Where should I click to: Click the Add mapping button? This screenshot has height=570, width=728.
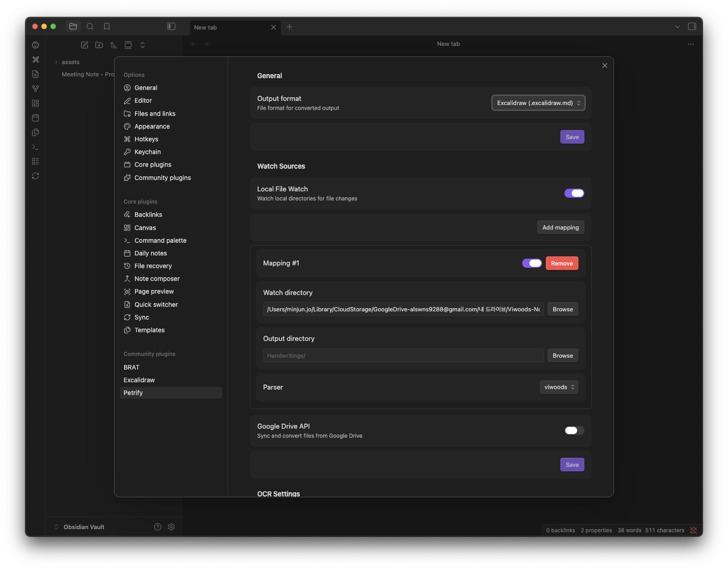560,227
